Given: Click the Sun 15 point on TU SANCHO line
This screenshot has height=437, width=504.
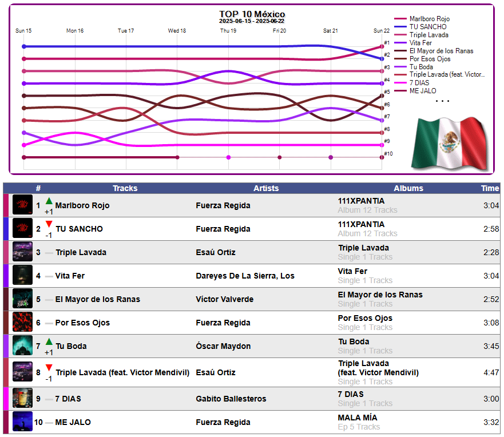Looking at the screenshot, I should 24,46.
